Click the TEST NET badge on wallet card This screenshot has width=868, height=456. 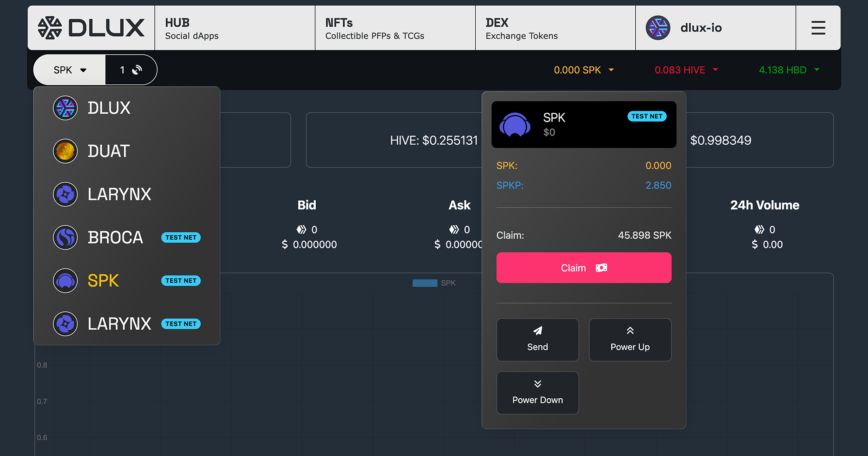click(647, 116)
